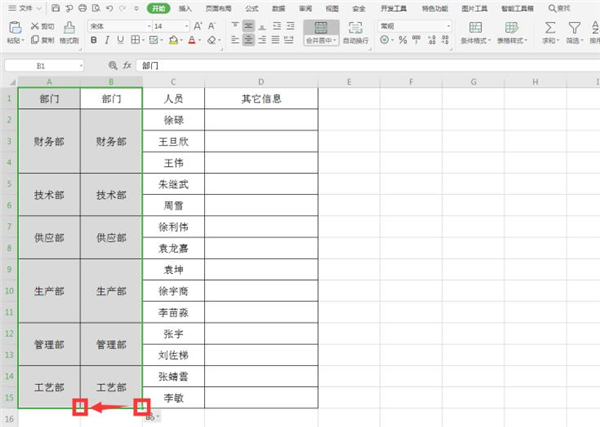The height and width of the screenshot is (427, 600).
Task: Click the Merge and Center (合并居中) icon
Action: [320, 28]
